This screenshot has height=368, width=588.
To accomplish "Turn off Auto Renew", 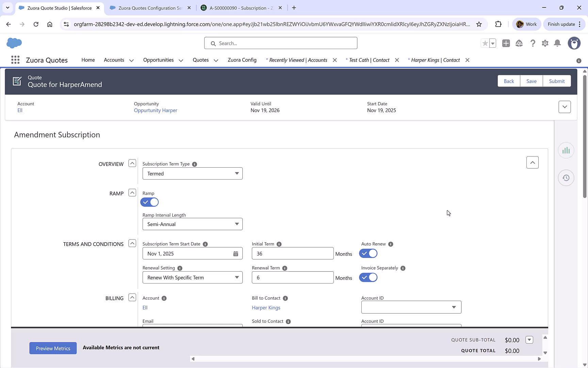I will point(368,253).
